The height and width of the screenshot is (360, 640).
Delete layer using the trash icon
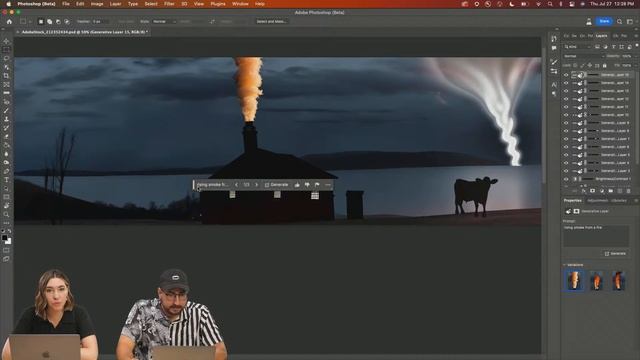pos(629,191)
